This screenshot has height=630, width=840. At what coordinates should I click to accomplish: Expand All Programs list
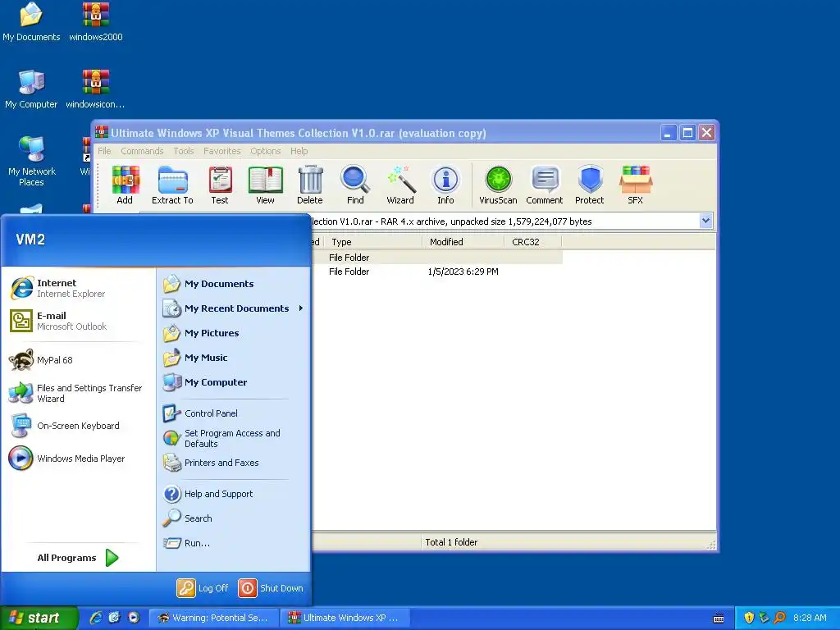[78, 558]
